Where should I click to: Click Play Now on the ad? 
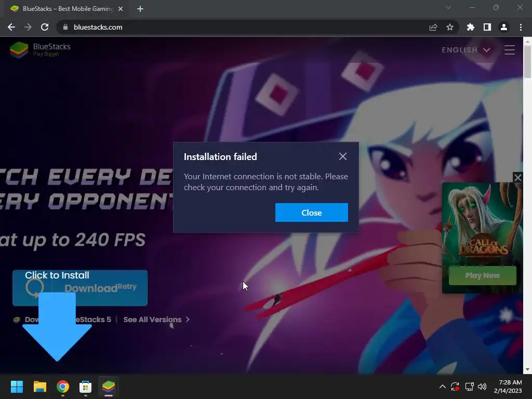483,275
